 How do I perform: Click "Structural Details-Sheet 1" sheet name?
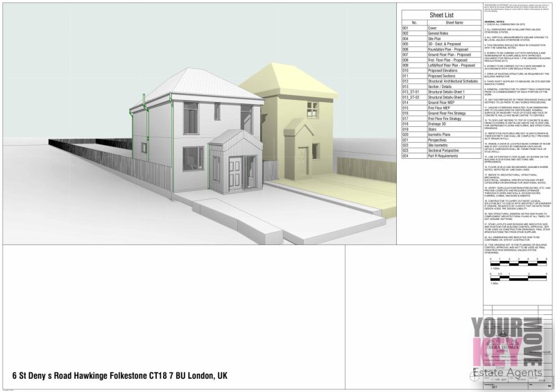tap(446, 92)
